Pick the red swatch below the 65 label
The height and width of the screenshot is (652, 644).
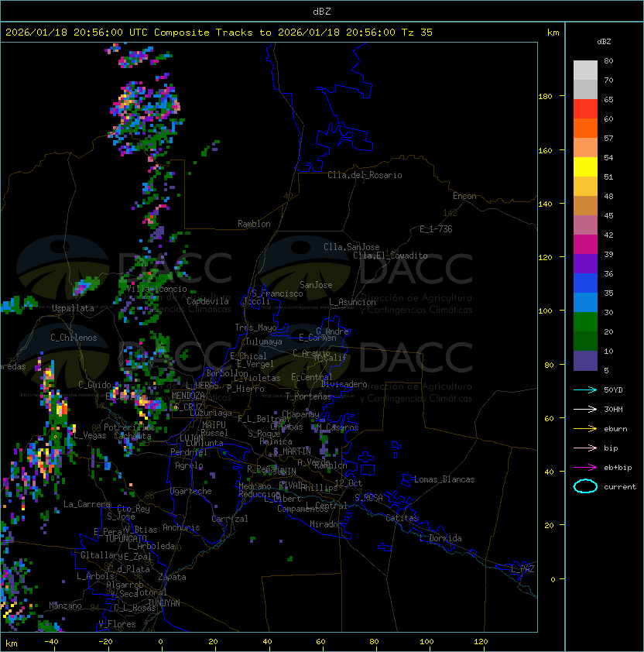(x=585, y=109)
